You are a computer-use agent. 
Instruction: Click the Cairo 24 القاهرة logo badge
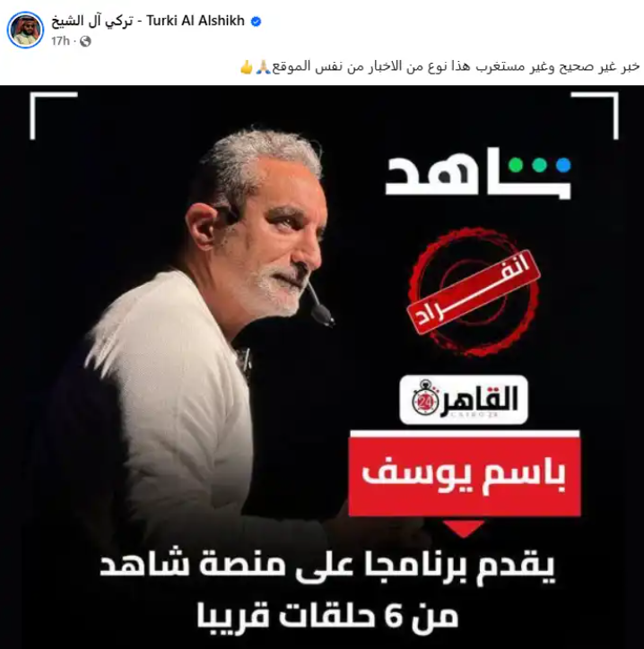[x=464, y=400]
